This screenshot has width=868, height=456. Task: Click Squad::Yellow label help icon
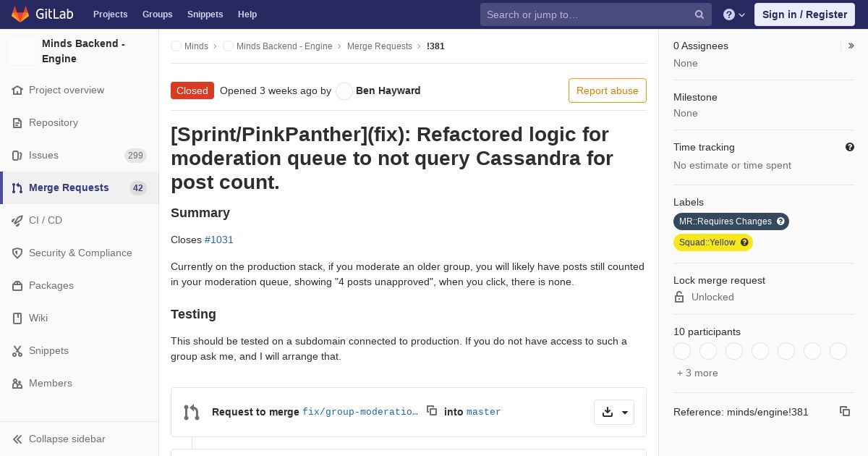744,242
